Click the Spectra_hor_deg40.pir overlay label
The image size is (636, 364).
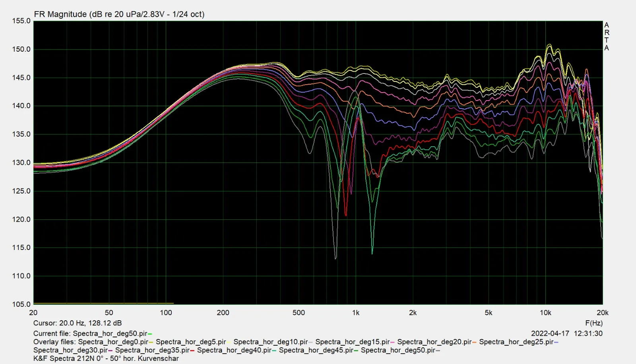234,350
